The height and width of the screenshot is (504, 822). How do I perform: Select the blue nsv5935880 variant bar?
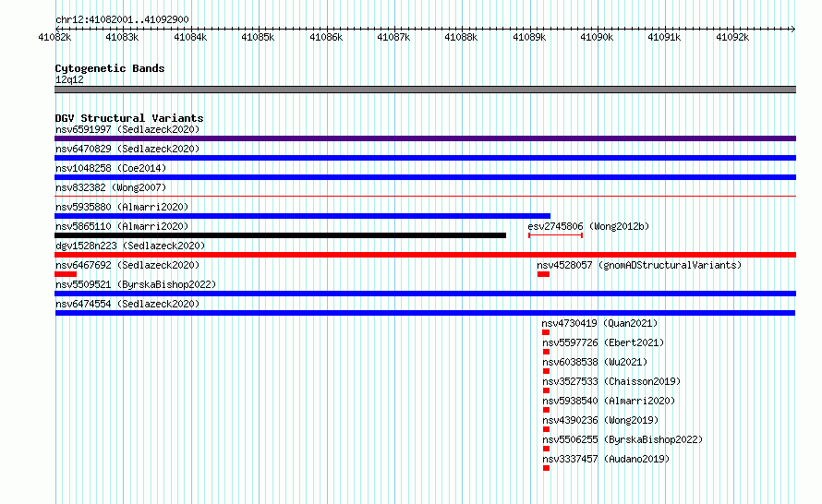click(303, 216)
